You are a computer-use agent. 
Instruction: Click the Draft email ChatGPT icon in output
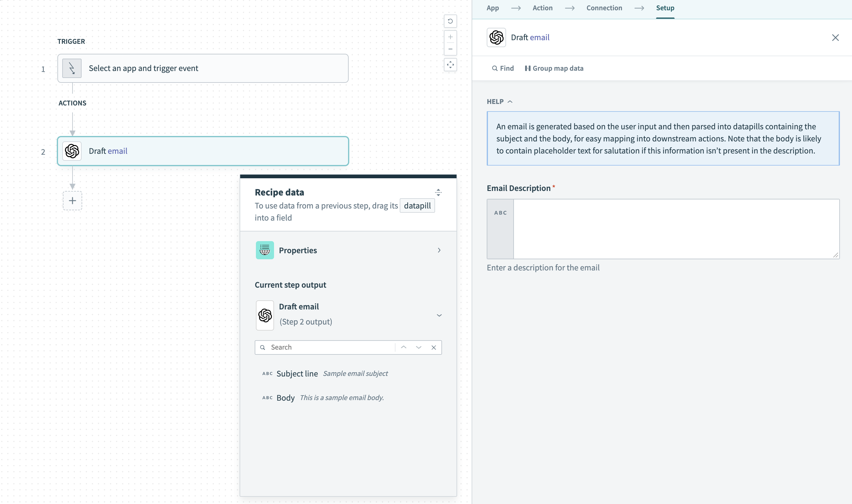coord(265,315)
